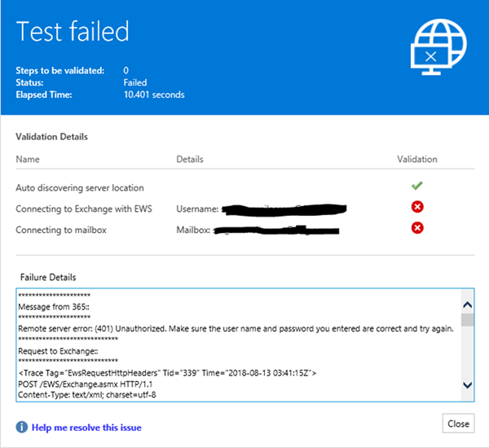This screenshot has width=489, height=448.
Task: Click the Validation column header
Action: tap(417, 159)
